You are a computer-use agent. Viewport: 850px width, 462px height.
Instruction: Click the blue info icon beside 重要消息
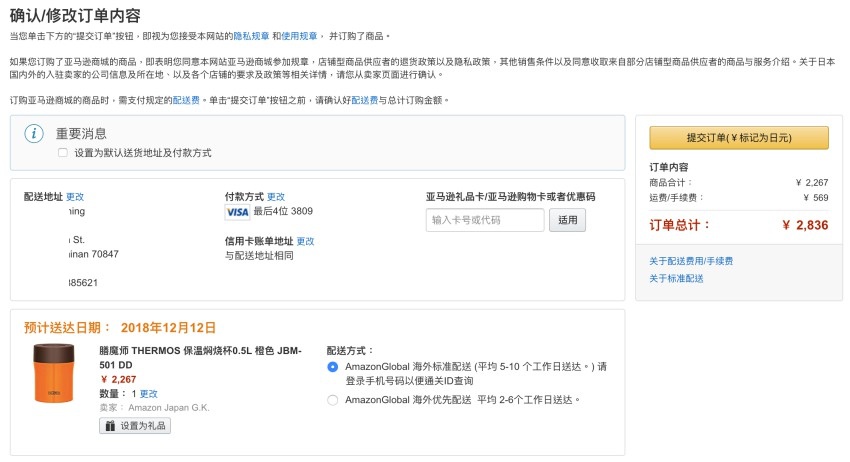35,134
